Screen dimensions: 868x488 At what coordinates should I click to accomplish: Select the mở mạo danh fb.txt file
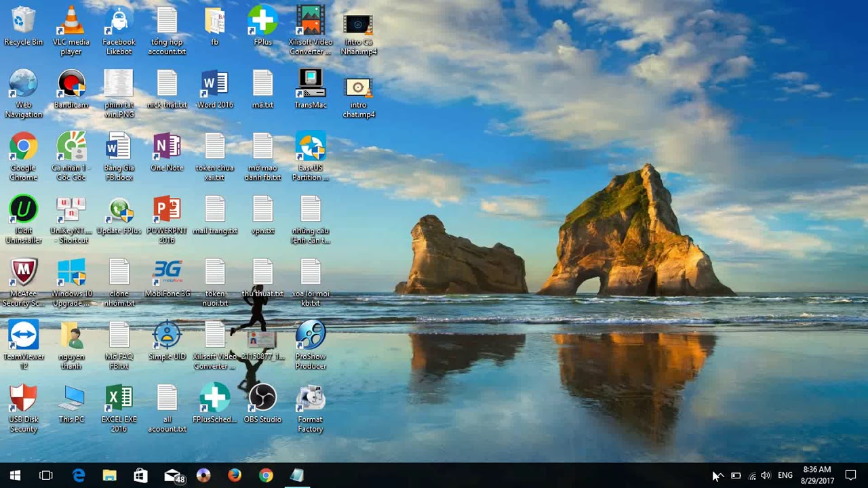tap(262, 157)
